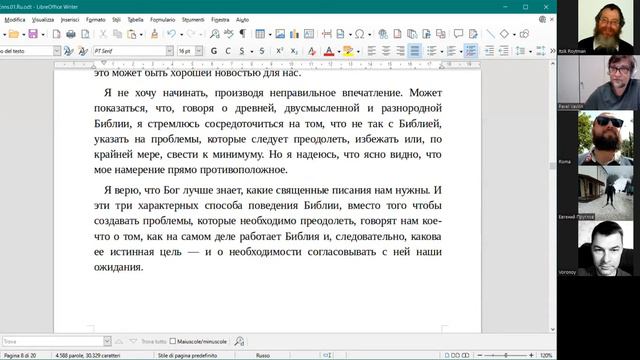640x360 pixels.
Task: Activate the clone formatting paintbrush
Action: tap(154, 34)
